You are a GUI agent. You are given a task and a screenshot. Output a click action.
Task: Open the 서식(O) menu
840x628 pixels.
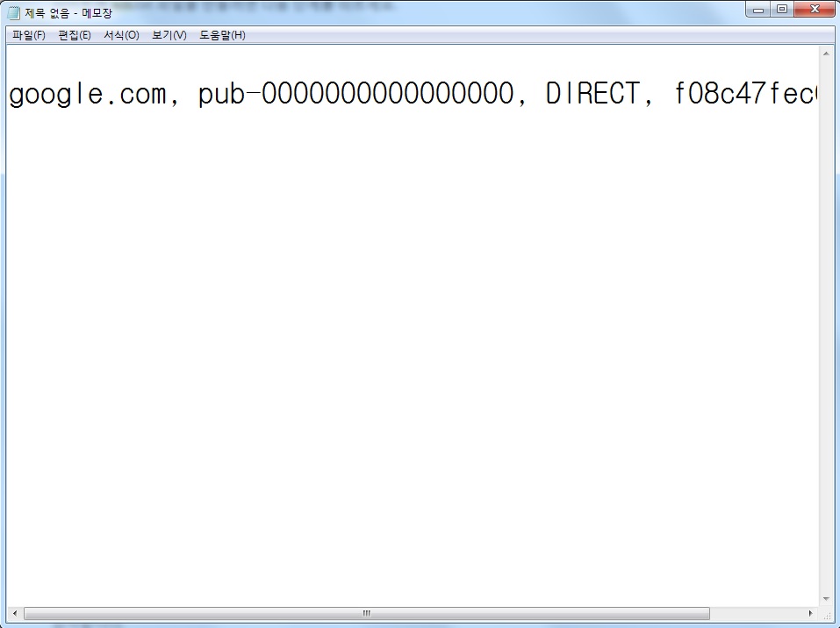tap(122, 35)
